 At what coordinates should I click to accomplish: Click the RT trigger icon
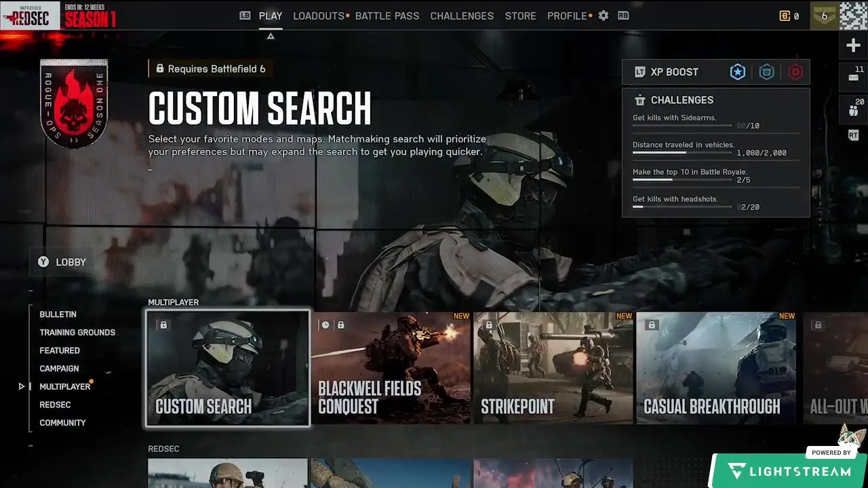pos(854,136)
